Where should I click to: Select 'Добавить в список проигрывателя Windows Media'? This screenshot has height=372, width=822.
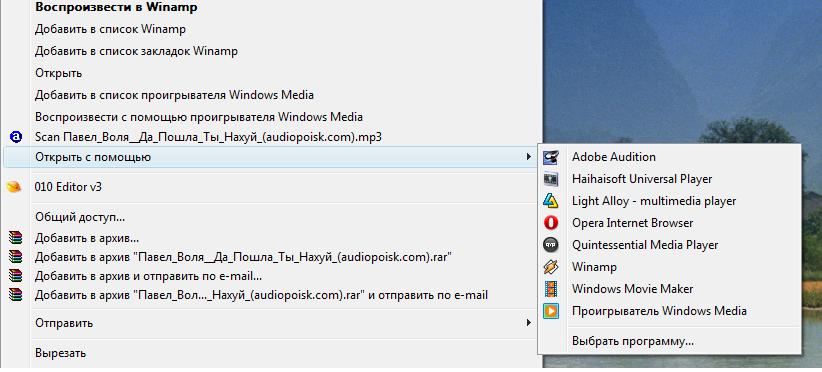pyautogui.click(x=174, y=95)
